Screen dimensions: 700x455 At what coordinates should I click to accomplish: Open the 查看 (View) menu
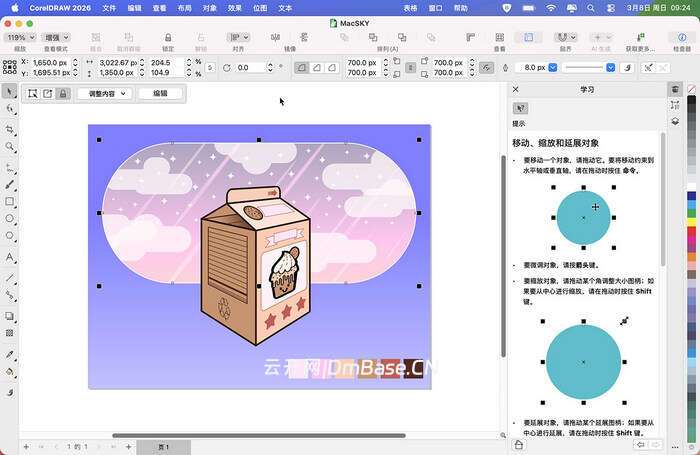coord(159,8)
